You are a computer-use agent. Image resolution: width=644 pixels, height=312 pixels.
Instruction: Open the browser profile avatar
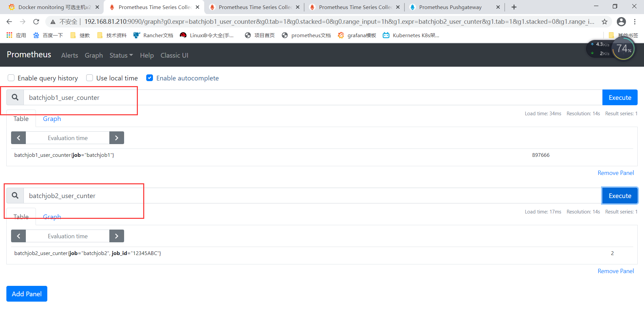[x=622, y=21]
